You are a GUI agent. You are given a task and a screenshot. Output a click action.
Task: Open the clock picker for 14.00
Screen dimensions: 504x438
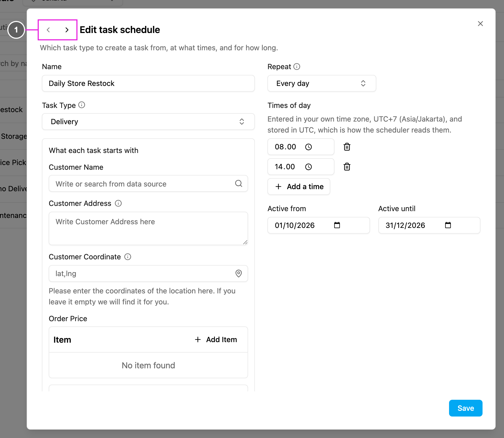309,167
